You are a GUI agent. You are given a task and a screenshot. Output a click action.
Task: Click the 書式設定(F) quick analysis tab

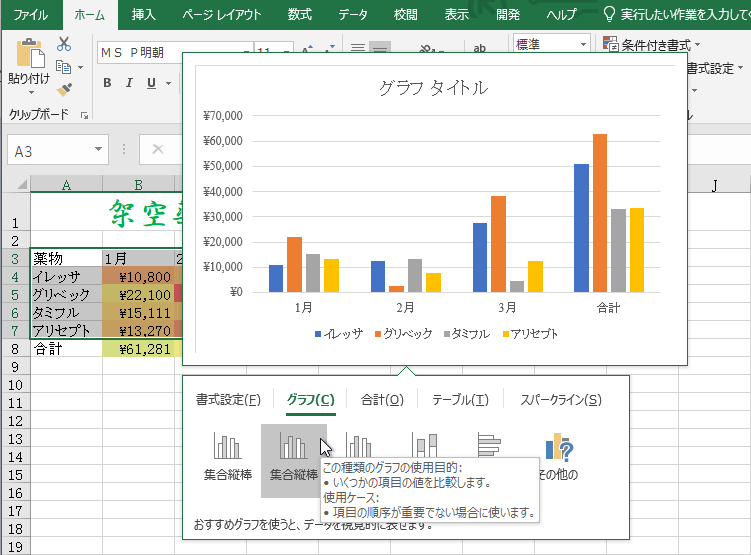(228, 399)
